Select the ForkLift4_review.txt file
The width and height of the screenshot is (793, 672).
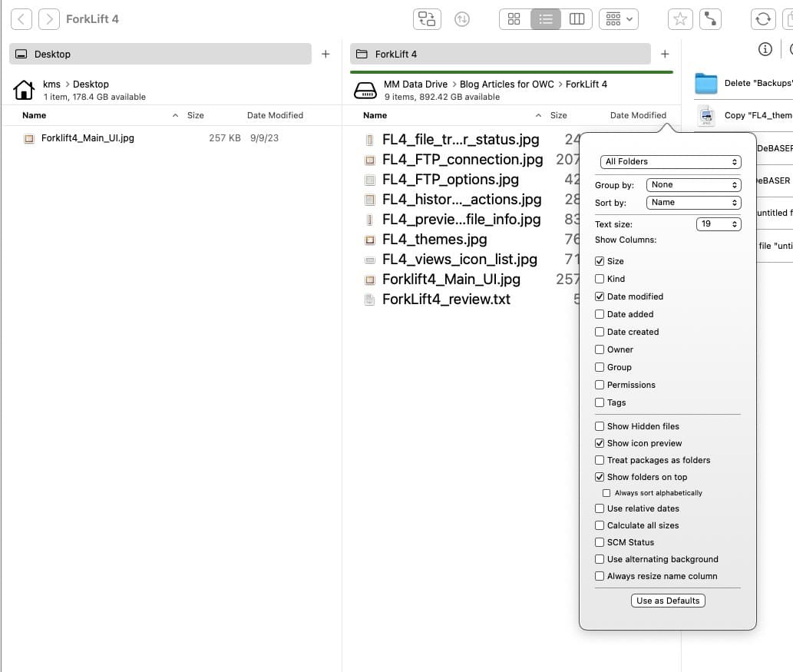pyautogui.click(x=446, y=300)
